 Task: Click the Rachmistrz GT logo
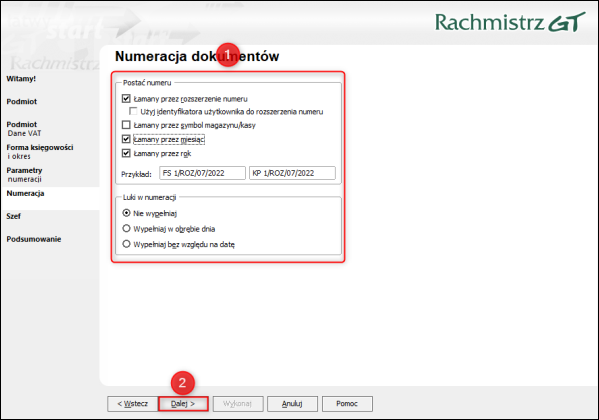(x=510, y=22)
